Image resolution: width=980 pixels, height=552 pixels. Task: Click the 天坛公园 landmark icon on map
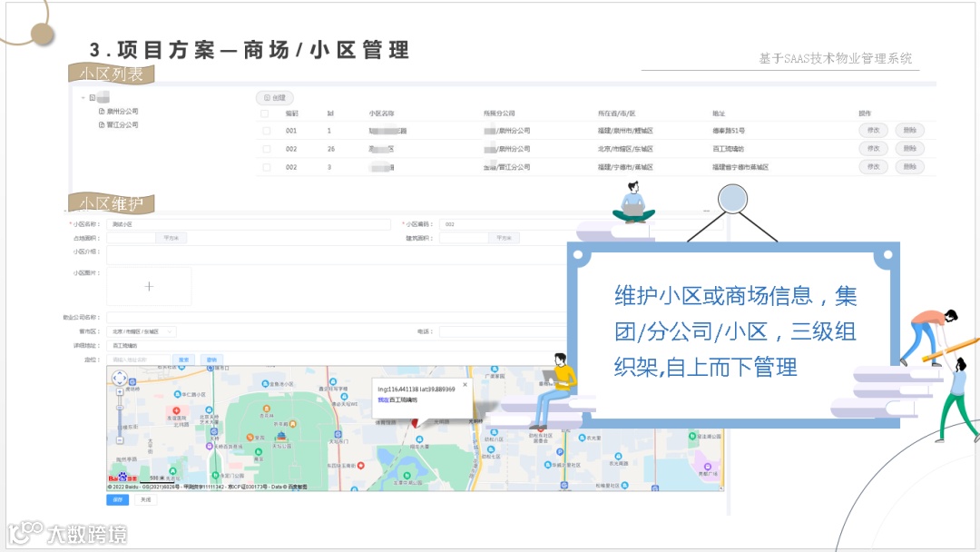[x=281, y=436]
